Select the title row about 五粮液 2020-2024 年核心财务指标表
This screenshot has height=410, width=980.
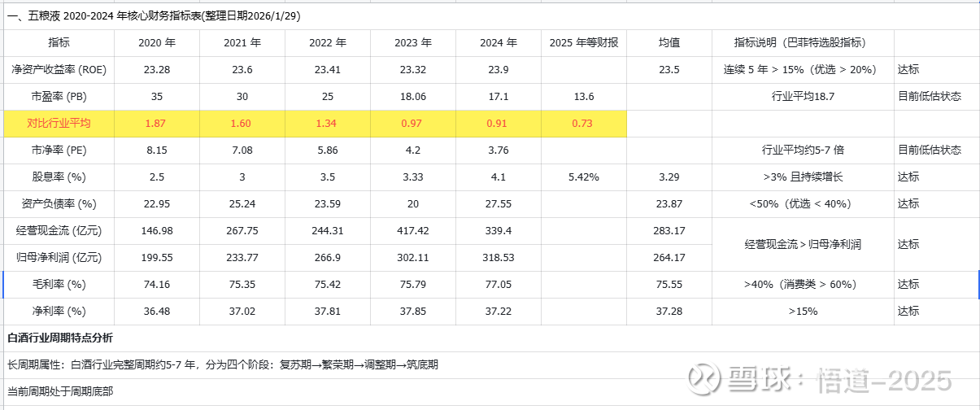490,15
